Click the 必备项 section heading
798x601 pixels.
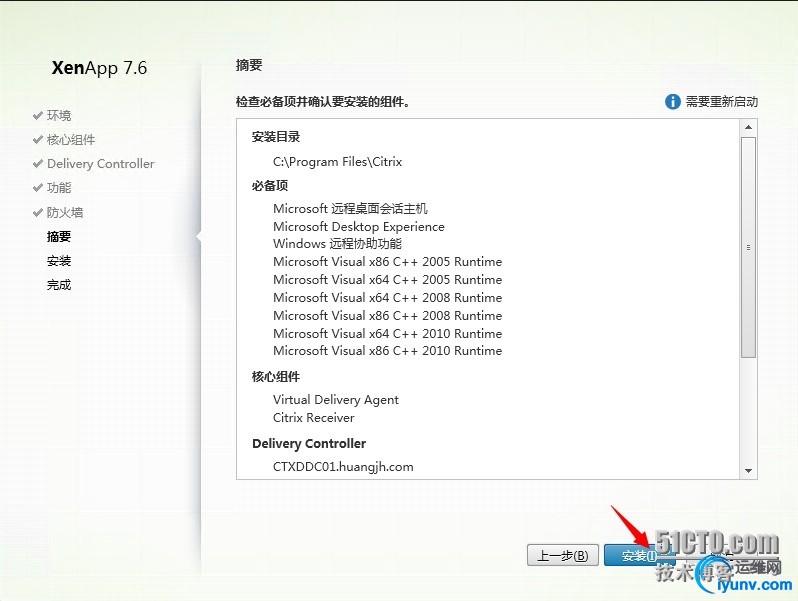270,186
